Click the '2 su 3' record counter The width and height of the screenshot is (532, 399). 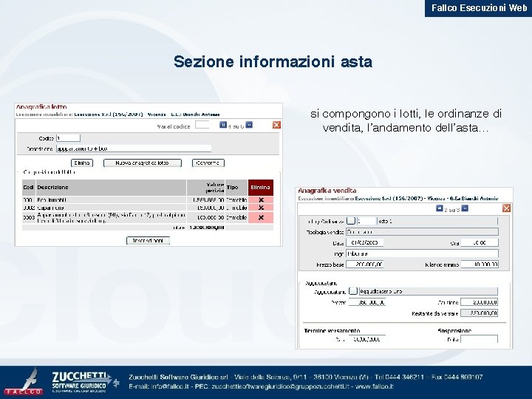(x=452, y=210)
